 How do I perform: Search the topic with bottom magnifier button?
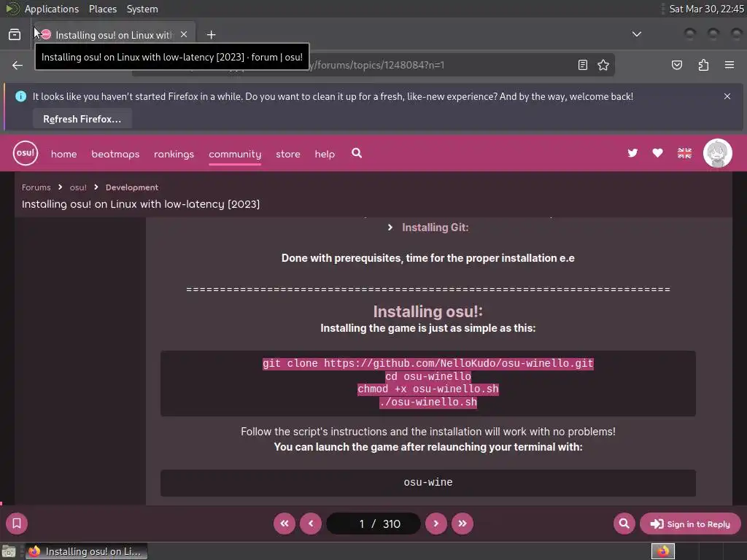tap(624, 524)
